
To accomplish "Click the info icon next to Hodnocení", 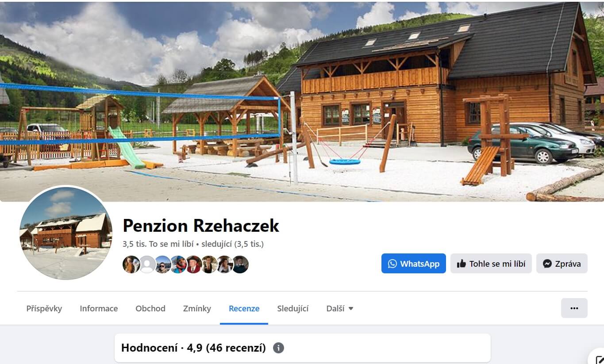I will pos(278,348).
